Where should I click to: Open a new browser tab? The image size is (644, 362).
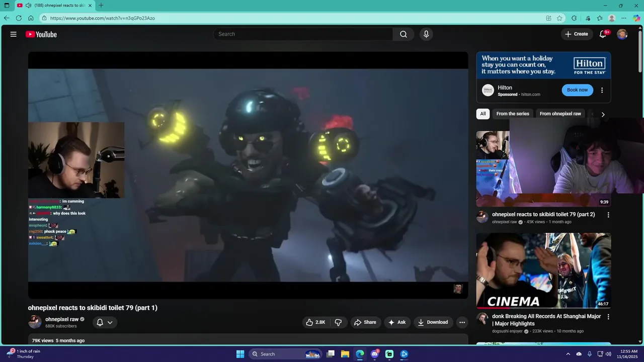click(101, 6)
